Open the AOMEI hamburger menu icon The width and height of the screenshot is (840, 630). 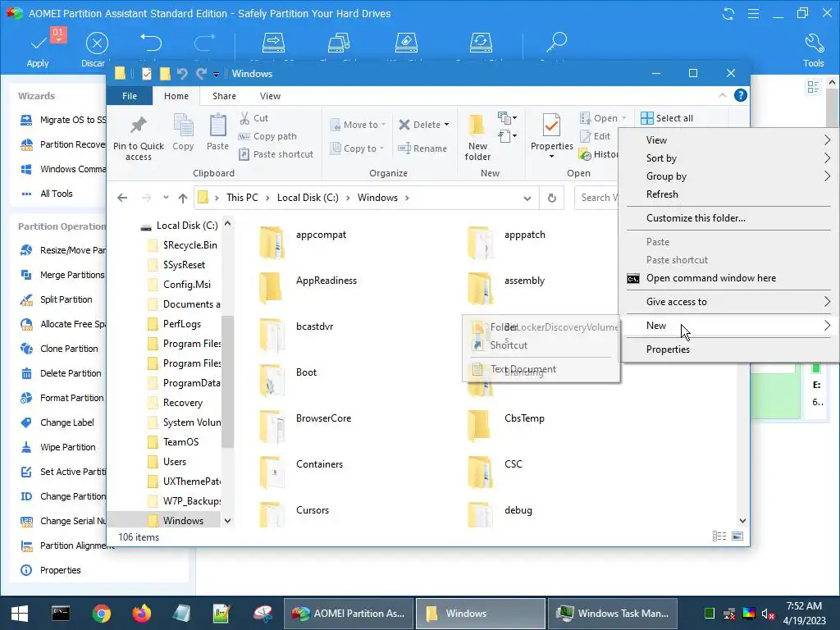(753, 13)
